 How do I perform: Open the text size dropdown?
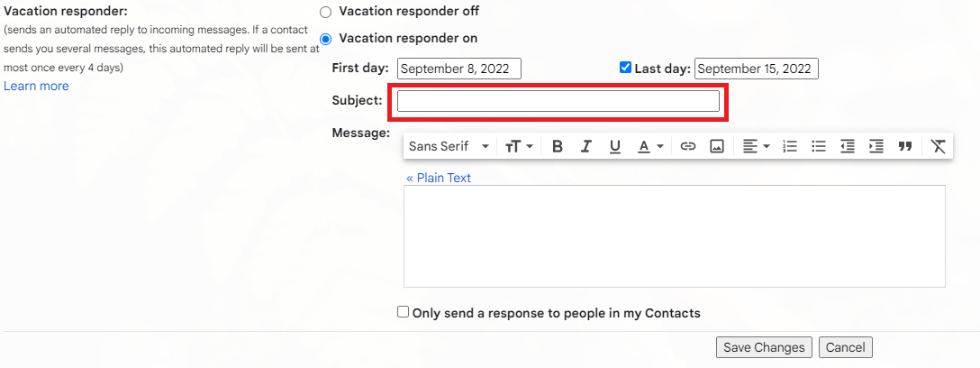point(519,146)
